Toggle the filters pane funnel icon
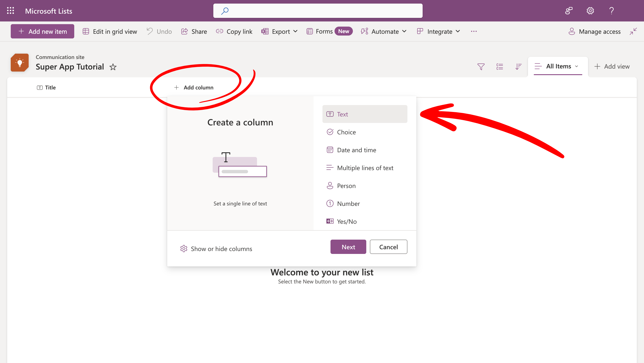Screen dimensions: 644x363 tap(481, 66)
